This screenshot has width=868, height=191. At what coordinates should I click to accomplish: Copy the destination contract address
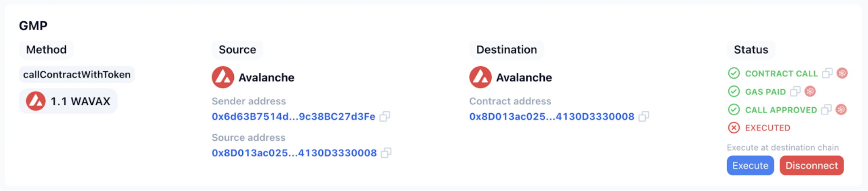pyautogui.click(x=644, y=117)
